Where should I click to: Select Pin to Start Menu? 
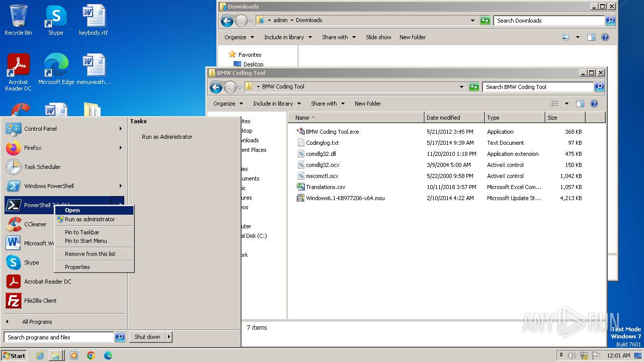coord(94,241)
